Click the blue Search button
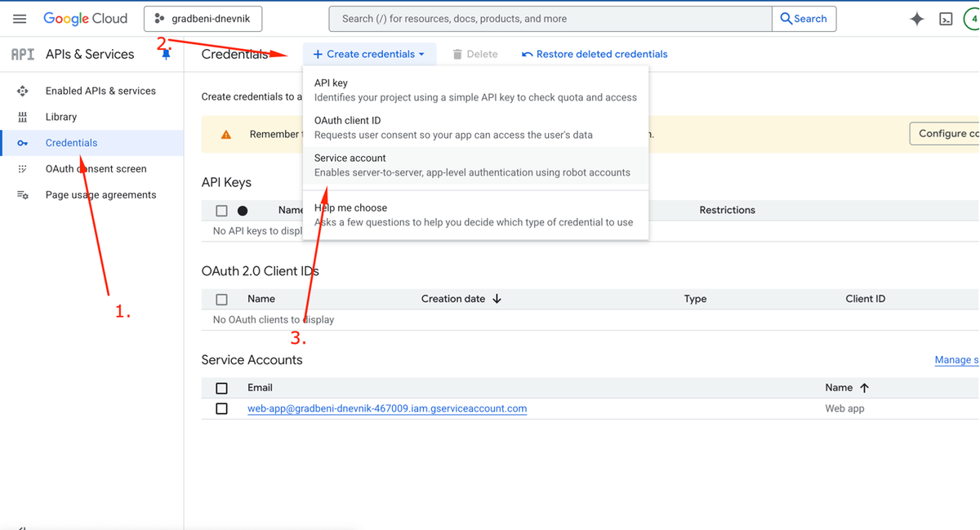The width and height of the screenshot is (980, 530). pos(804,19)
